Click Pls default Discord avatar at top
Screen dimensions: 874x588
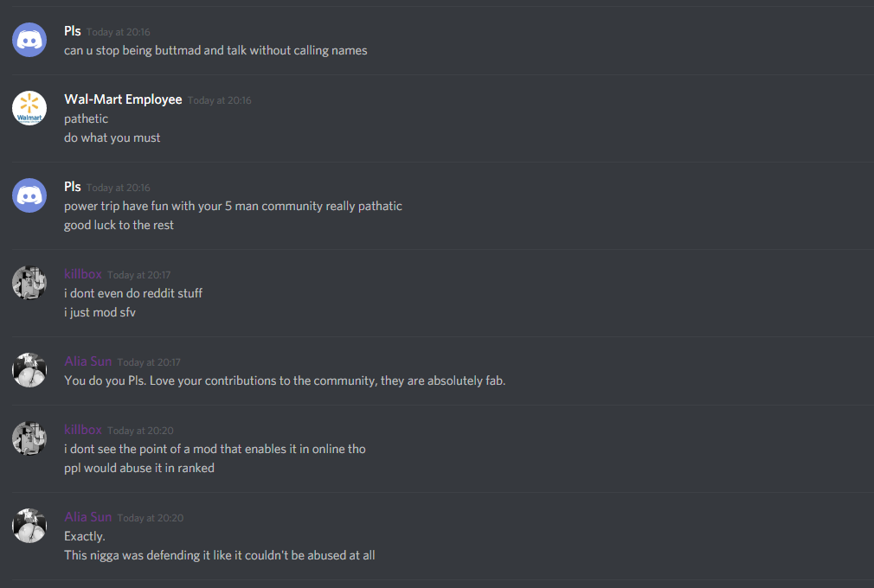tap(29, 40)
